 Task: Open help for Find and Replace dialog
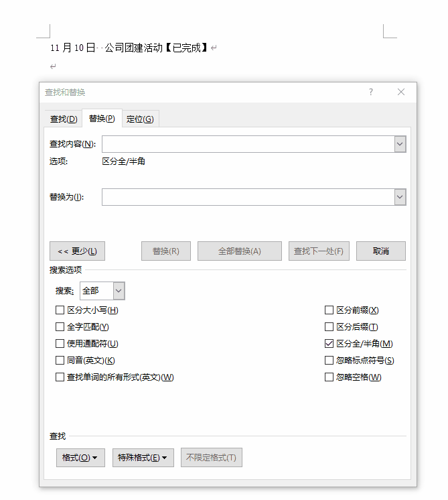[370, 92]
